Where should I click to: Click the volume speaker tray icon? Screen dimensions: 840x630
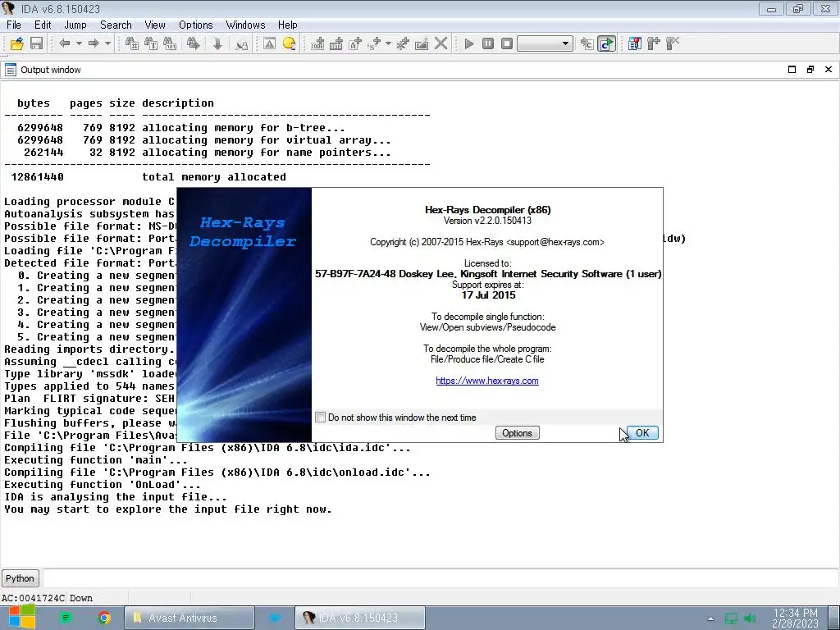(750, 619)
